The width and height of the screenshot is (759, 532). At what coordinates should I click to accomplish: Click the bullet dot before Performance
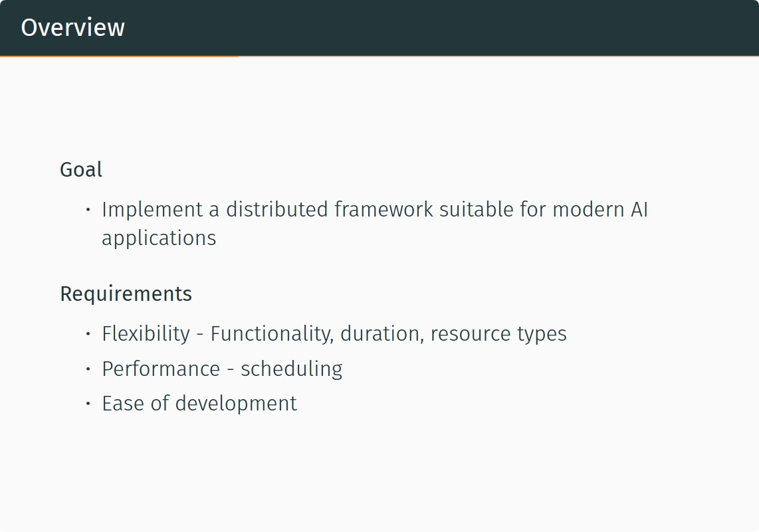[88, 369]
